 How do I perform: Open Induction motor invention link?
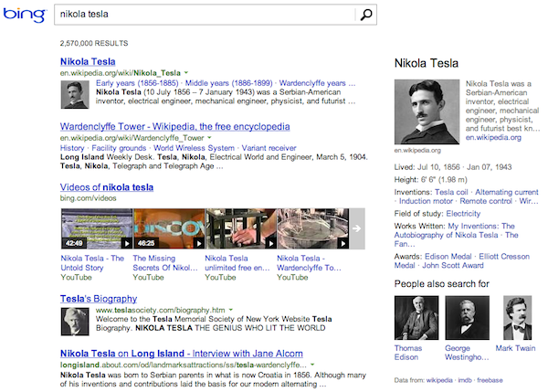(x=426, y=201)
